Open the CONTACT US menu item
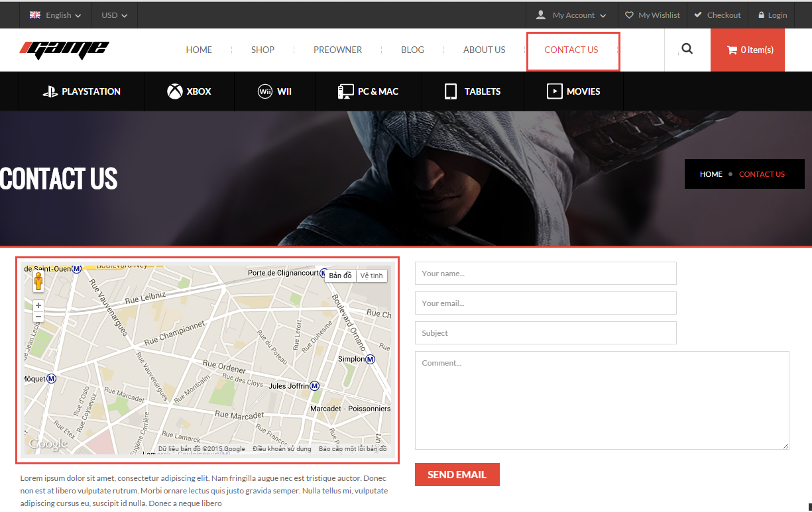 point(571,50)
